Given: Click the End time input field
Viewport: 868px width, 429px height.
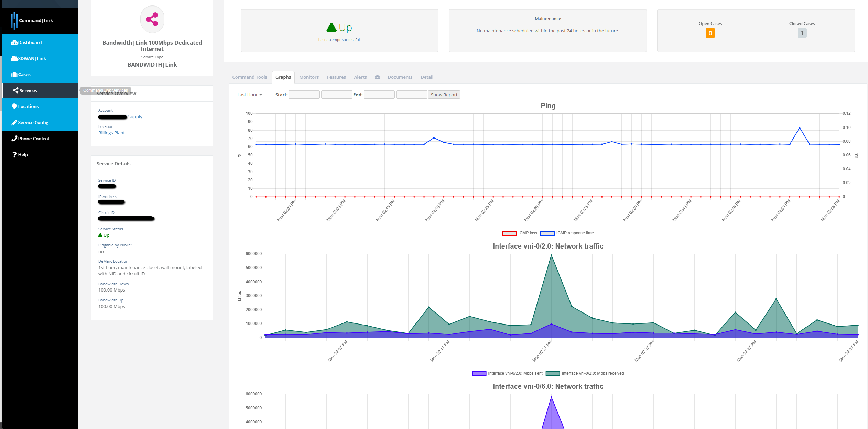Looking at the screenshot, I should [411, 95].
